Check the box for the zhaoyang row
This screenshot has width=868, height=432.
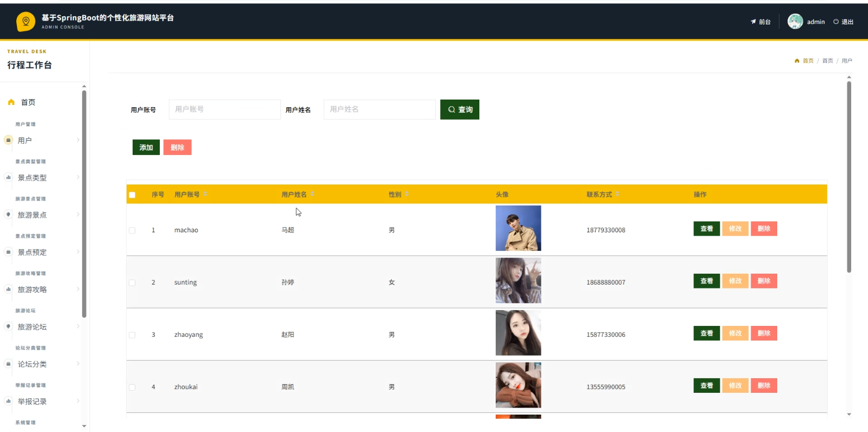click(132, 335)
